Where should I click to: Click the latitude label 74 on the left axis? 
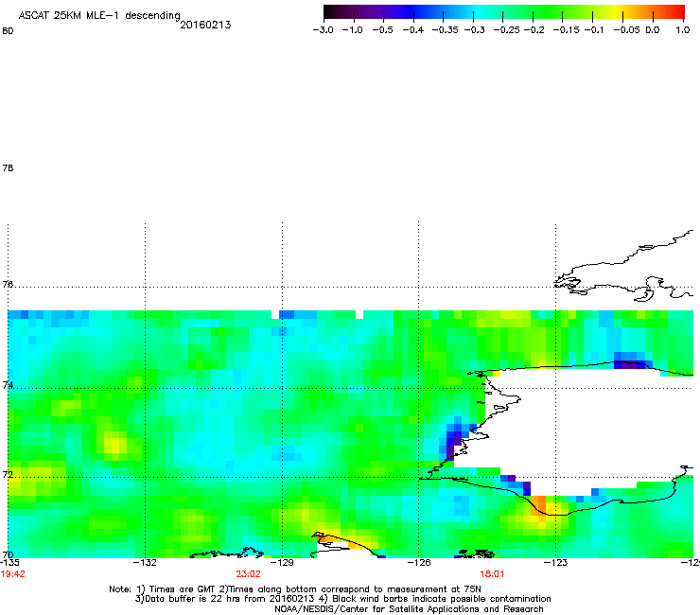point(8,385)
